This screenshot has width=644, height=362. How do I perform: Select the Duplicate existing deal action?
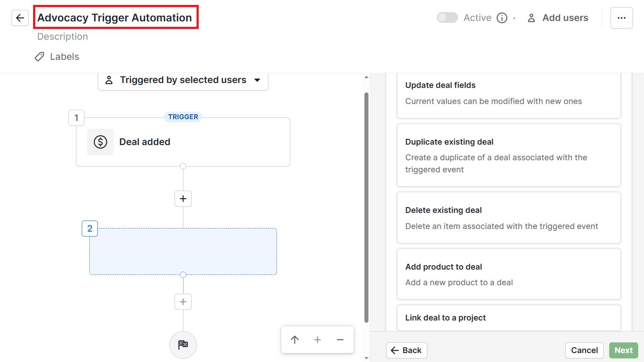click(x=508, y=155)
